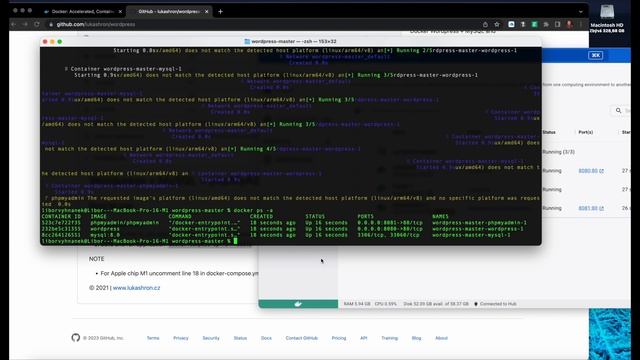This screenshot has height=360, width=640.
Task: Click the Port(s) column header in Docker Desktop
Action: tap(586, 132)
